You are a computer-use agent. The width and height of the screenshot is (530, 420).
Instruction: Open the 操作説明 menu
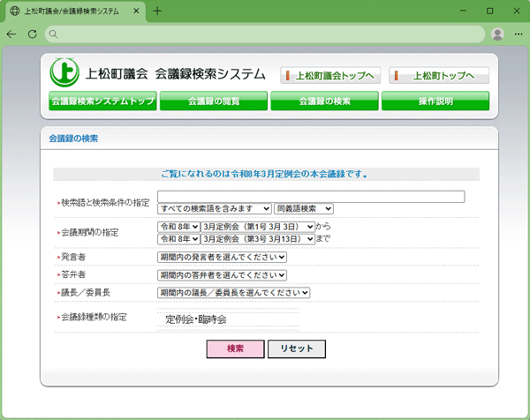coord(435,101)
